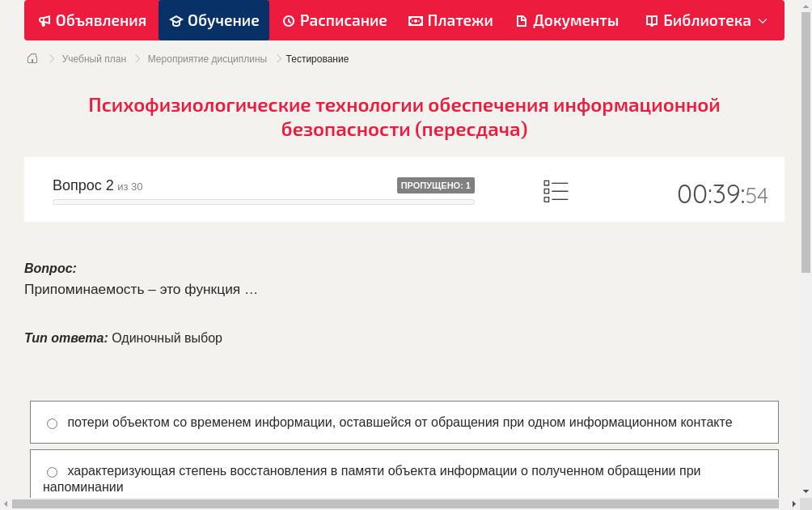Select the graduation cap icon for Обучение
The width and height of the screenshot is (812, 510).
pyautogui.click(x=176, y=20)
